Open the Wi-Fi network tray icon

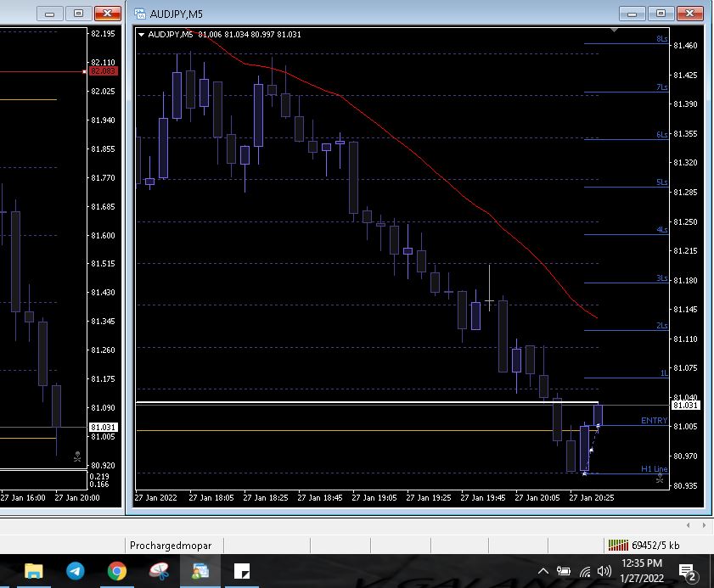(x=585, y=571)
